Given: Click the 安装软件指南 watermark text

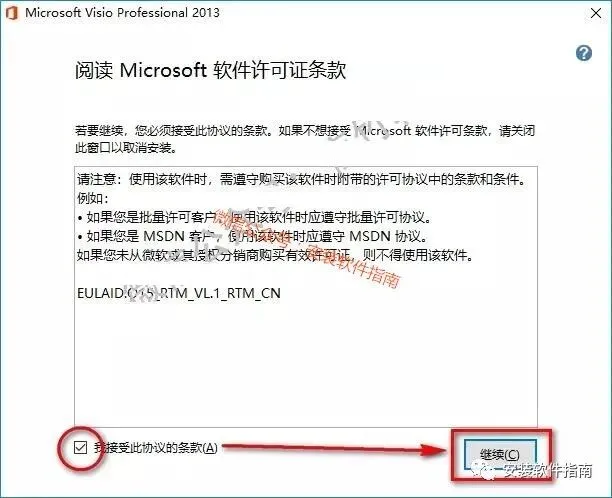Looking at the screenshot, I should (x=547, y=471).
